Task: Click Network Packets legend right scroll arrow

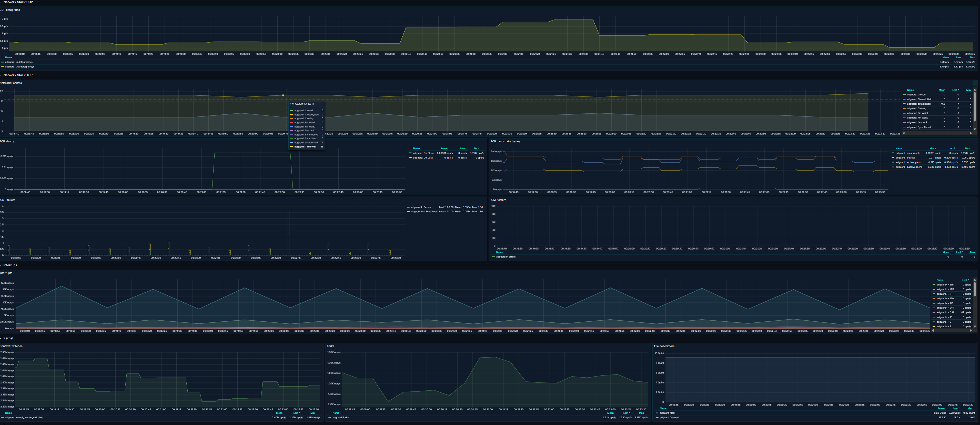Action: click(971, 133)
